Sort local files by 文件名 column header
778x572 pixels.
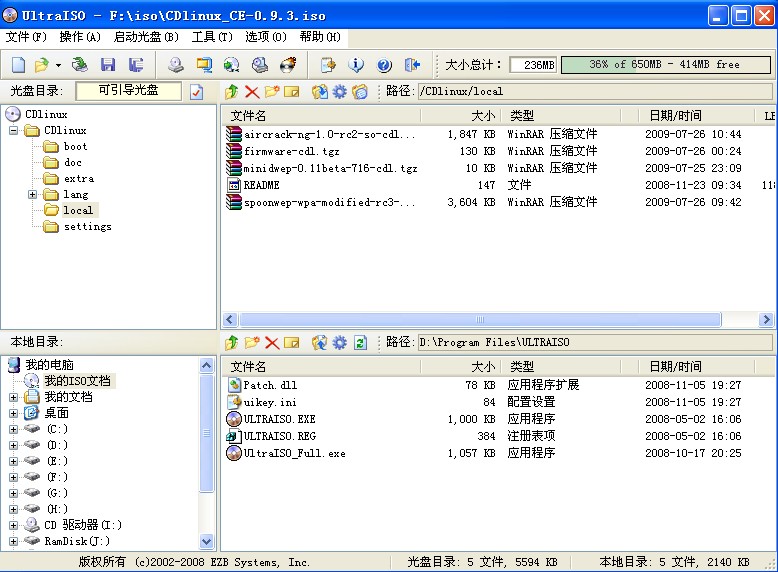tap(321, 367)
